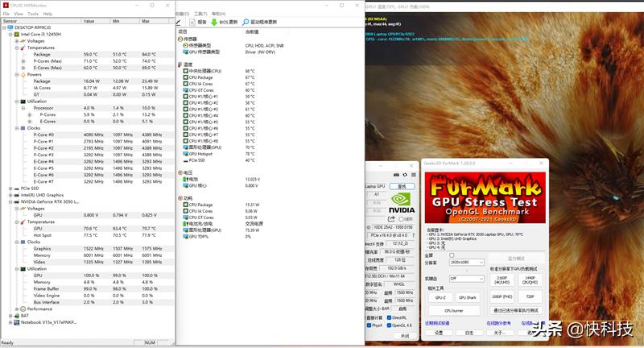Viewport: 644px width, 348px height.
Task: Click the GPU-Z refresh icon
Action: (405, 175)
